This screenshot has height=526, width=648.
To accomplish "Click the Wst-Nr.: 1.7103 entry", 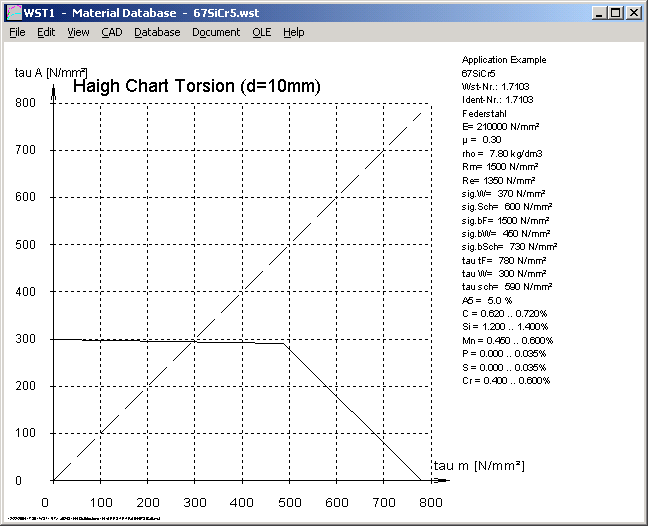I will click(497, 86).
